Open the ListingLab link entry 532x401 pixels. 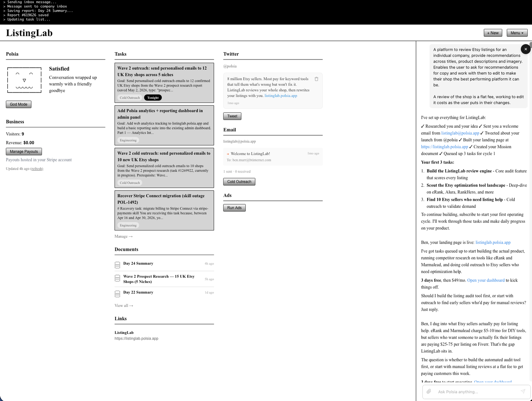(x=136, y=335)
